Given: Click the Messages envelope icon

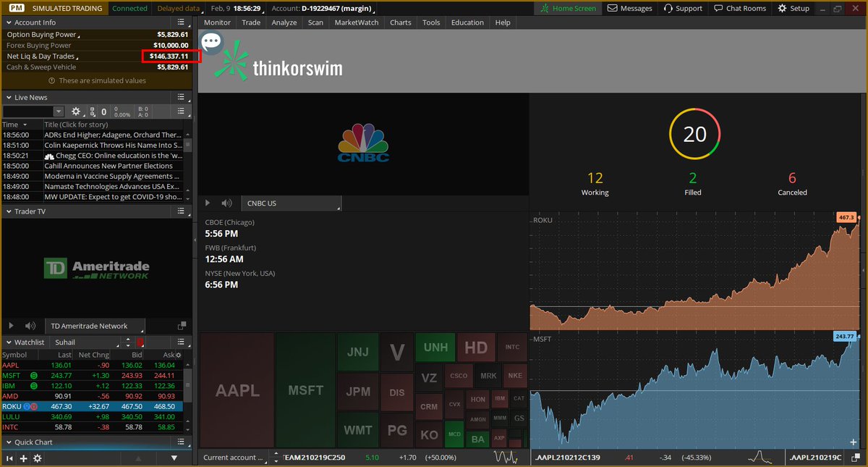Looking at the screenshot, I should pos(613,9).
